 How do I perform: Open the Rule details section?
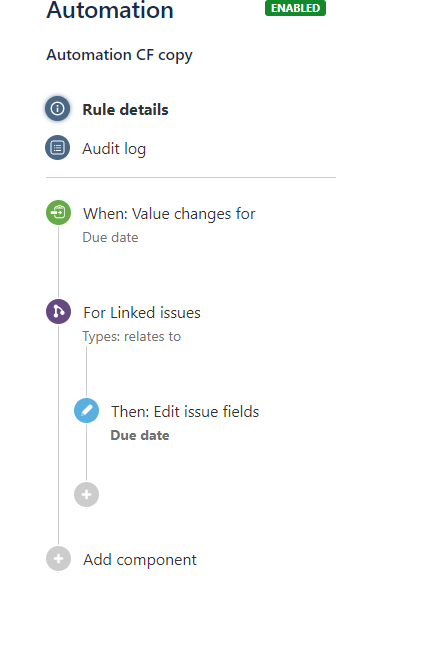tap(125, 110)
